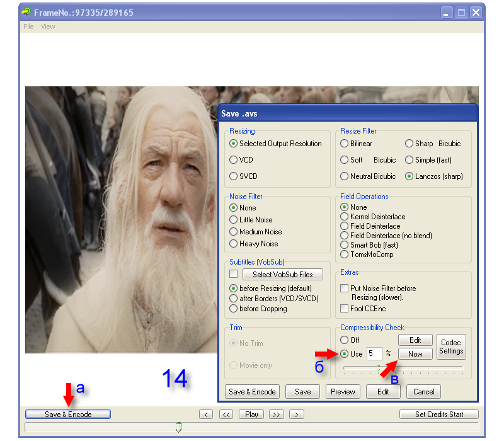The width and height of the screenshot is (504, 441).
Task: Click Save & Encode in the Save .avs dialog
Action: 253,392
